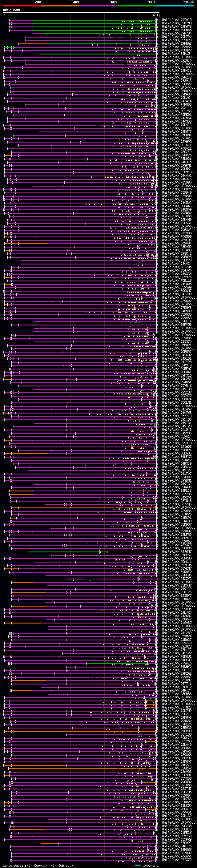The width and height of the screenshot is (197, 868).
Task: Click the BB930699 query label
Action: click(11, 10)
